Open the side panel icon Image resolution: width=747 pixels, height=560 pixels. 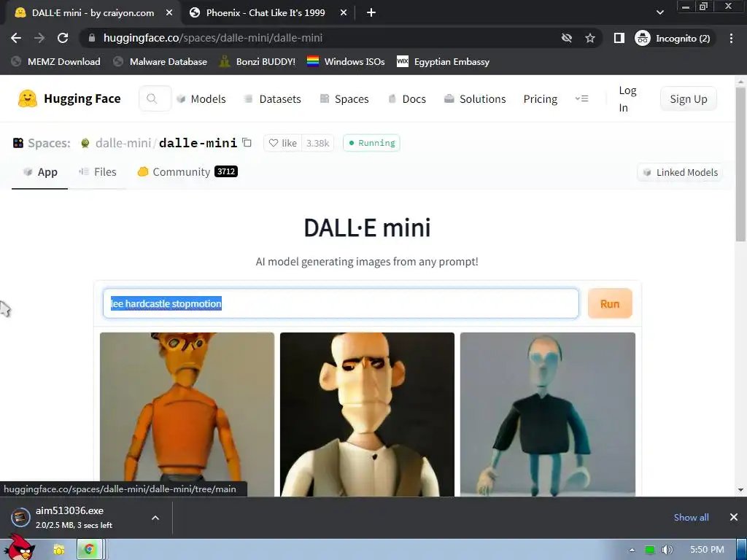click(619, 38)
